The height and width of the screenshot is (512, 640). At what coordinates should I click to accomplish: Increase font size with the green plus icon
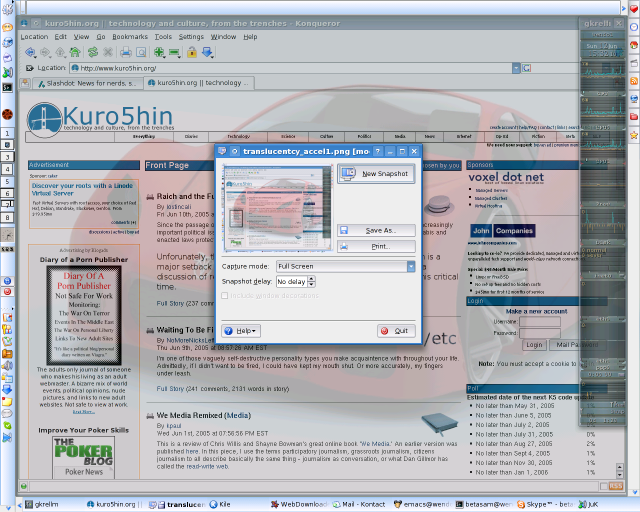click(159, 52)
